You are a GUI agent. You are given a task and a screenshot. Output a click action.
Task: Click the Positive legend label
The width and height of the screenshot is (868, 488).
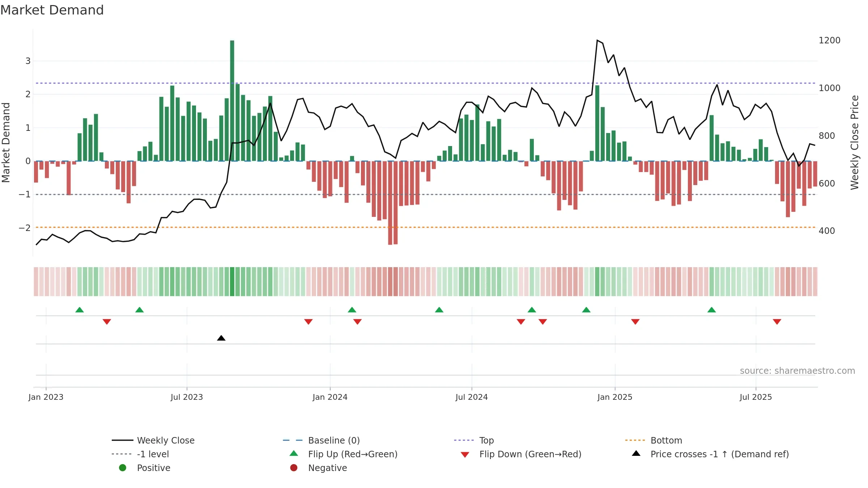pos(154,468)
